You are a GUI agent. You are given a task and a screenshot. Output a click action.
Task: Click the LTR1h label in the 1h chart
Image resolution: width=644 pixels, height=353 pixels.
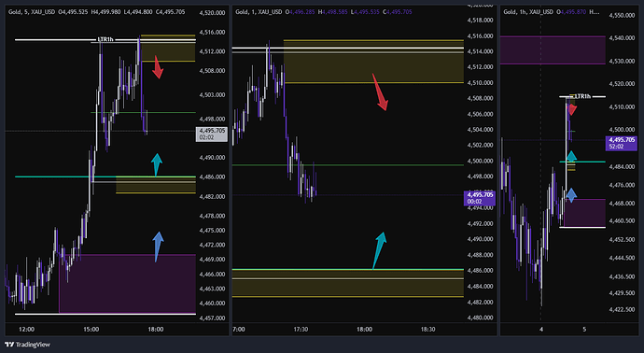tap(582, 96)
